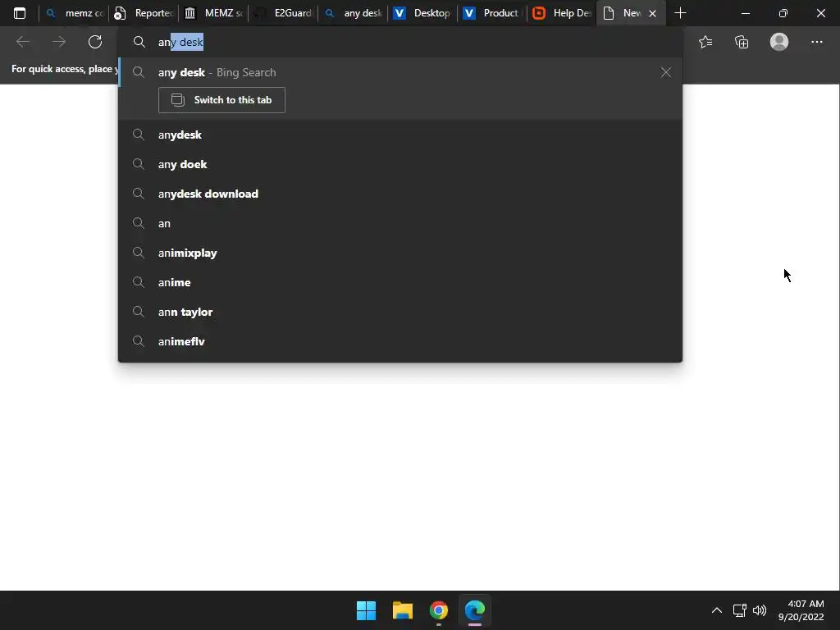Open the volume speaker tray icon
The image size is (840, 630).
coord(760,610)
